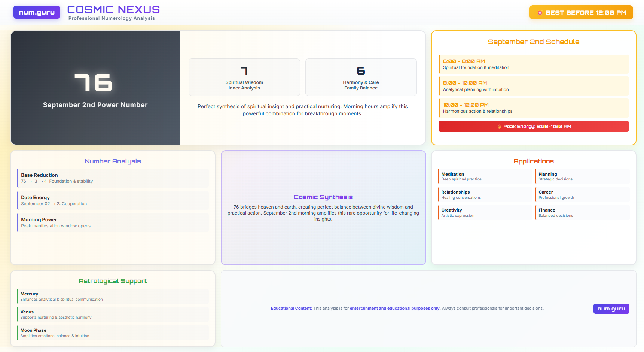This screenshot has width=644, height=352.
Task: Click the Applications heading
Action: [x=534, y=161]
